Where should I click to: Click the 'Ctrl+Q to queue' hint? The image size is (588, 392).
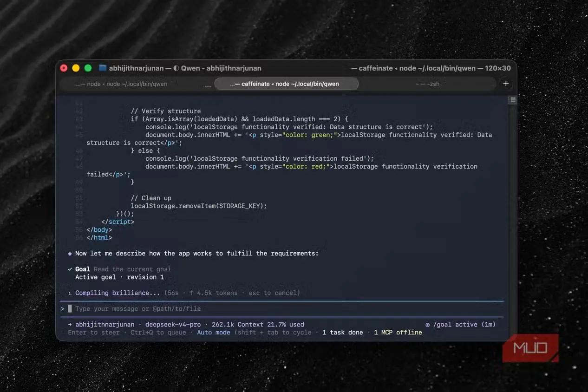coord(158,333)
